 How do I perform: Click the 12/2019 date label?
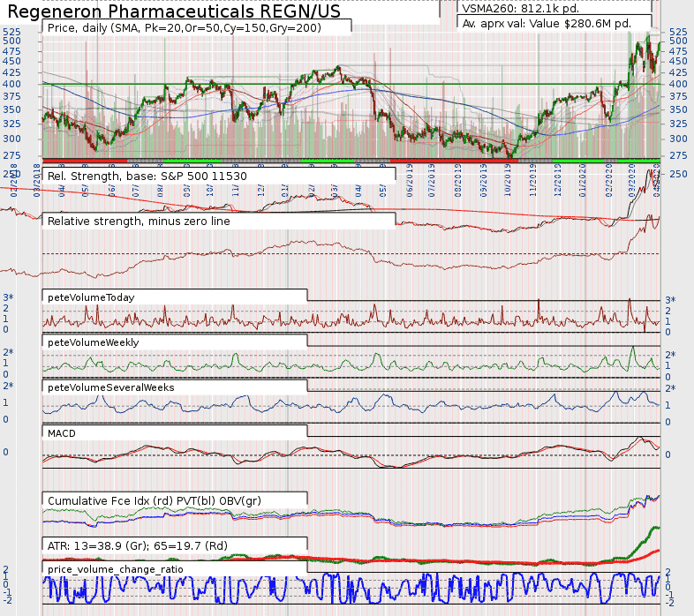(558, 181)
